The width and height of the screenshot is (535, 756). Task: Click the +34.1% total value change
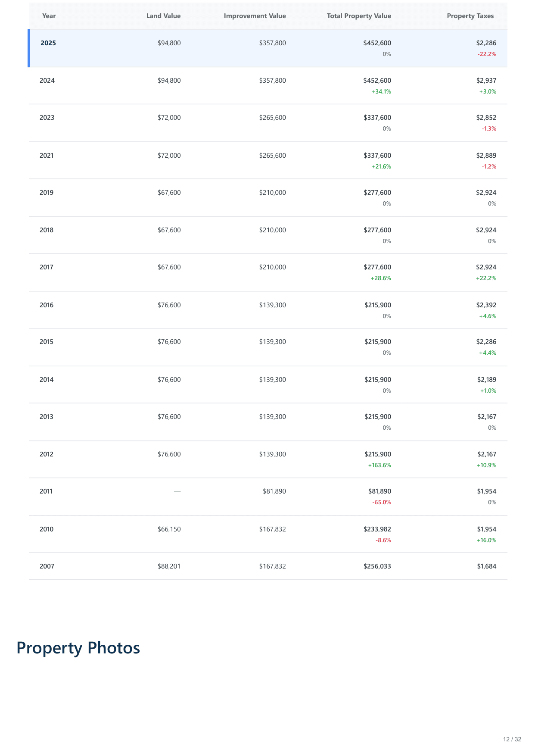(x=381, y=92)
